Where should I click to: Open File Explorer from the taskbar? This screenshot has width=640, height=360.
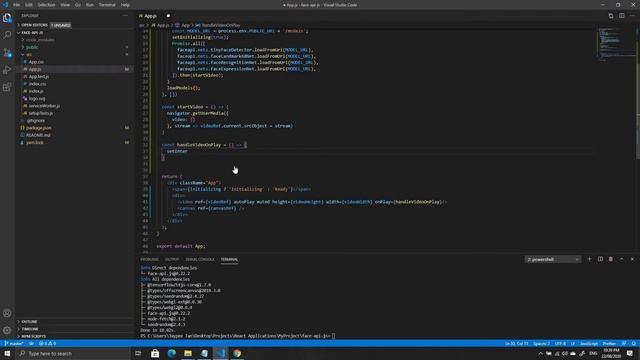(188, 353)
